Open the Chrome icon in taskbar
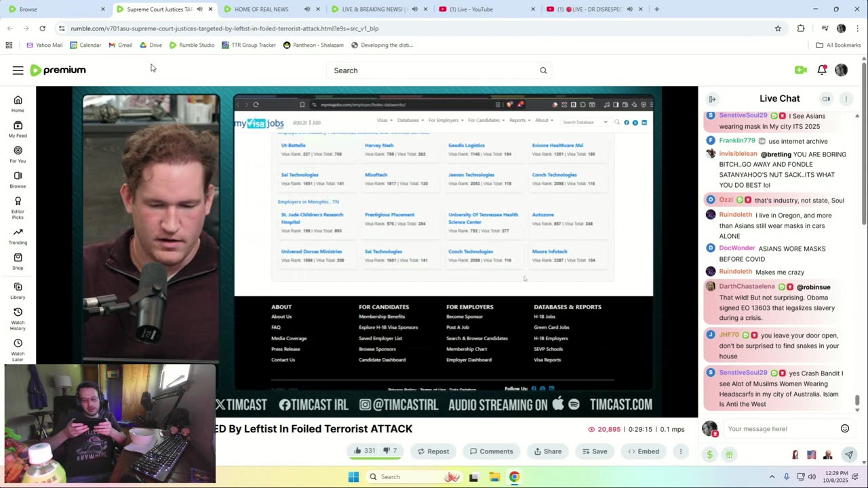The image size is (868, 488). 514,476
